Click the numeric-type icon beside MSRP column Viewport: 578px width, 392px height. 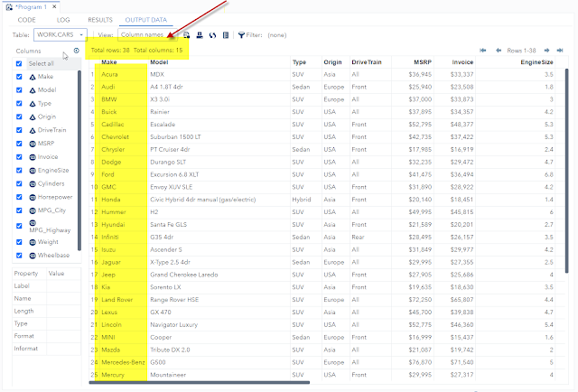pyautogui.click(x=33, y=144)
